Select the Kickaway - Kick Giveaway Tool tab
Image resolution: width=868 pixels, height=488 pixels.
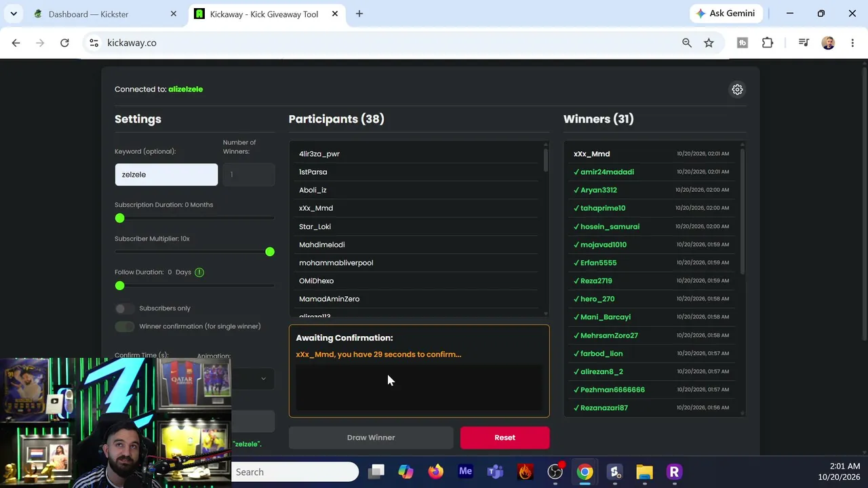(265, 14)
